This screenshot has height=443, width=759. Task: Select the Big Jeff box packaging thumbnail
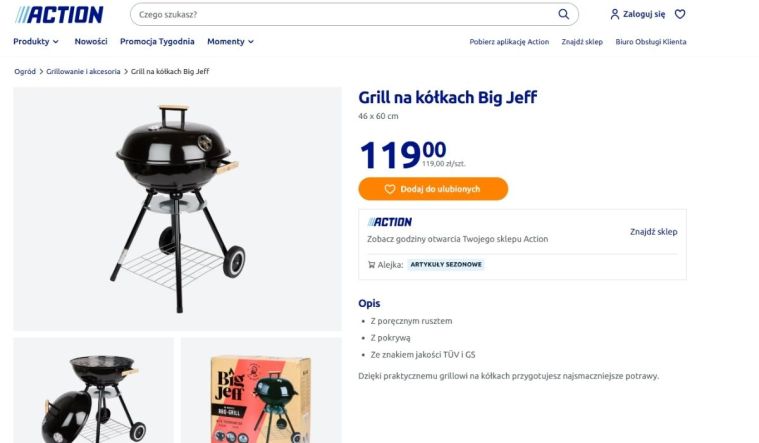coord(261,390)
